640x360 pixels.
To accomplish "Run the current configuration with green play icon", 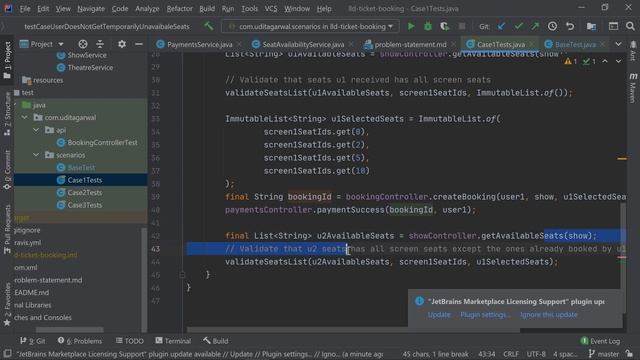I will (411, 27).
